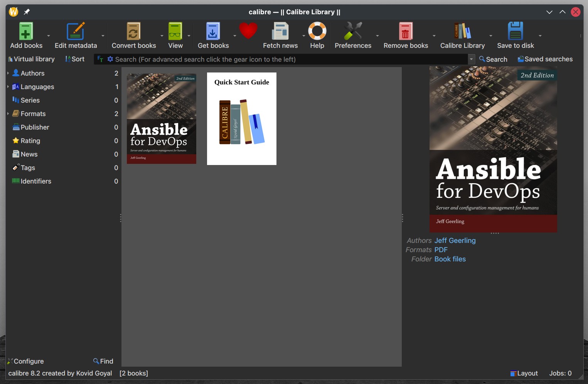The height and width of the screenshot is (384, 588).
Task: Open the Book files folder link
Action: pos(450,259)
